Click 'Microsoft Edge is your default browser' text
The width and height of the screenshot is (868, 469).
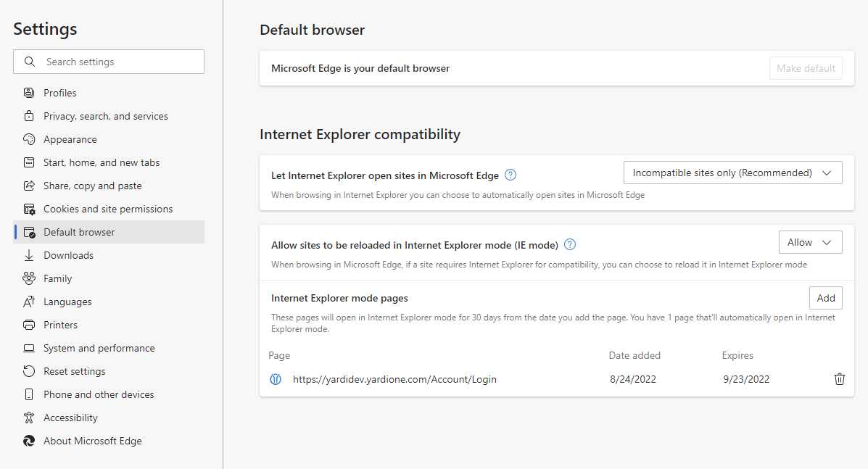point(360,69)
